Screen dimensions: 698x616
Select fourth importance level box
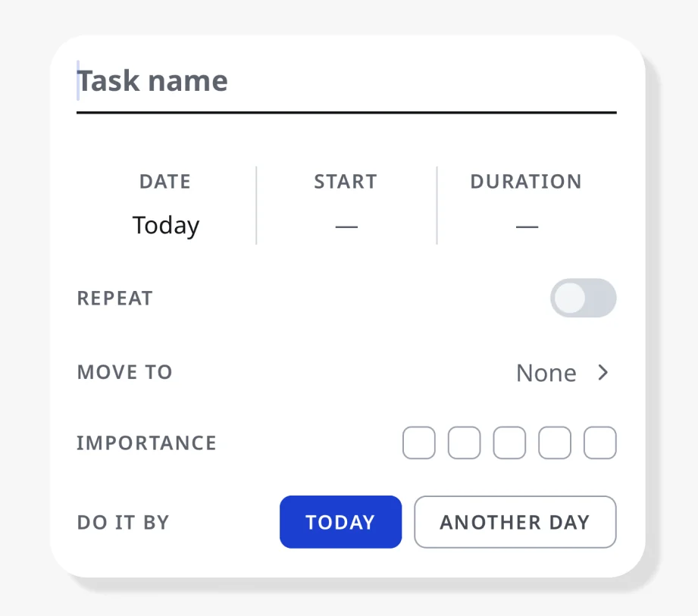[555, 442]
